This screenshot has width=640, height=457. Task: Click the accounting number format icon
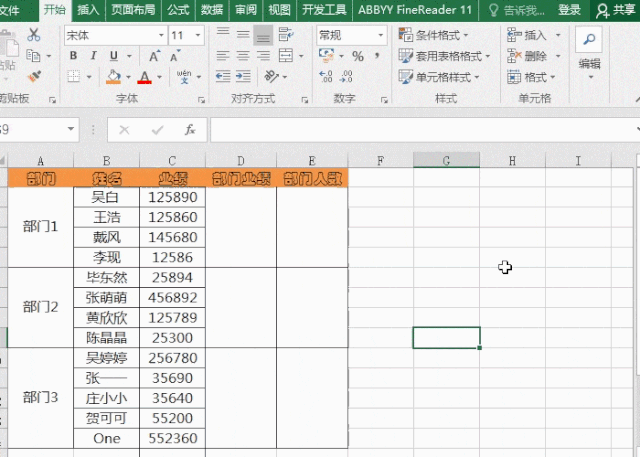tap(327, 55)
